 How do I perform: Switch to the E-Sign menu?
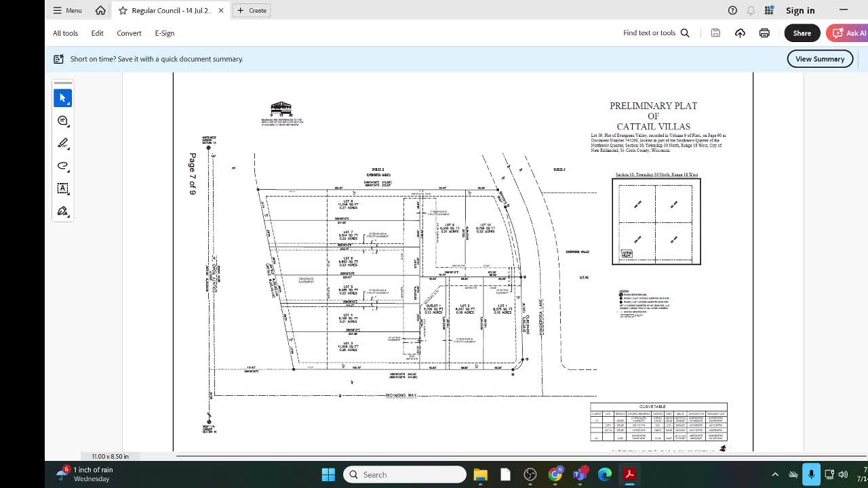164,33
